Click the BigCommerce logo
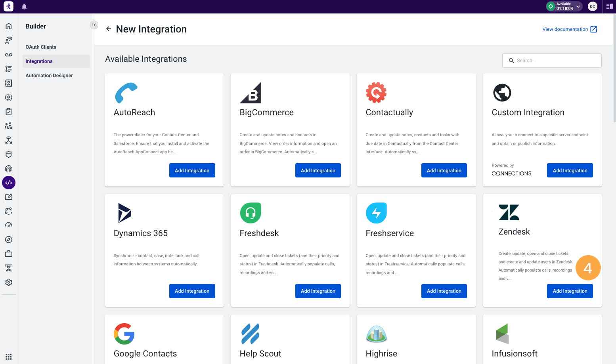616x364 pixels. tap(251, 93)
